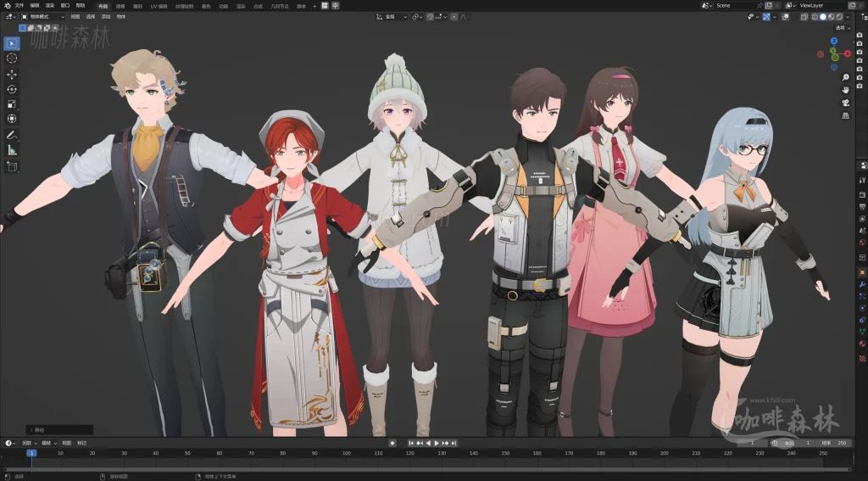Open the Object Data green triangle tab
This screenshot has width=868, height=481.
point(861,332)
